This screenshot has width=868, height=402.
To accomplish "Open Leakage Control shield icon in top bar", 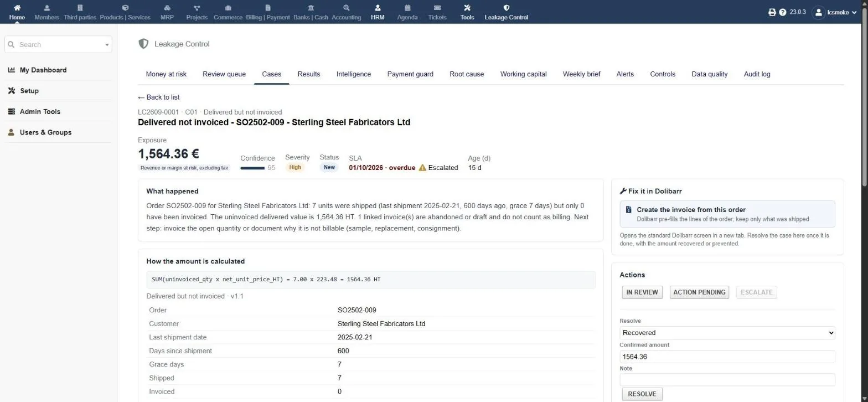I will (x=506, y=8).
